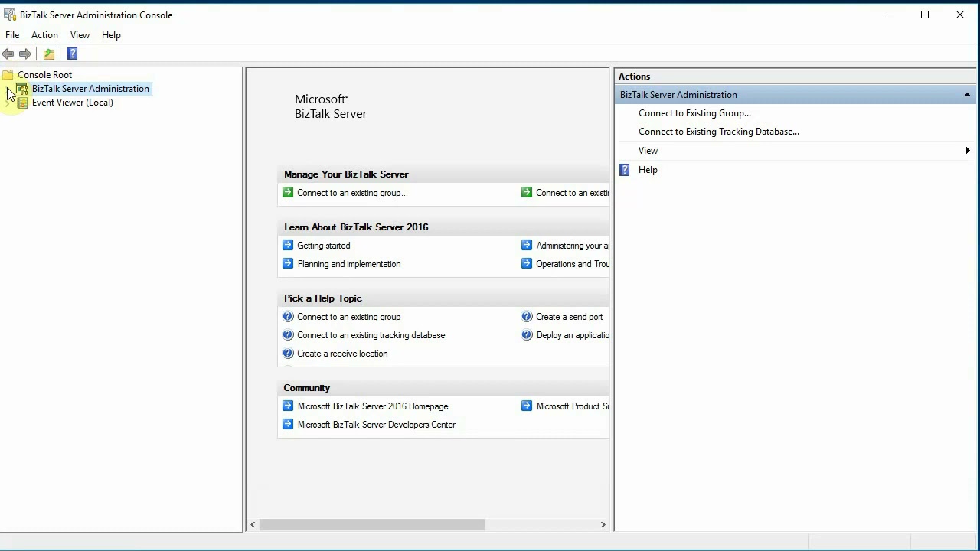Image resolution: width=980 pixels, height=551 pixels.
Task: Click the BizTalk Server Administration tree icon
Action: [x=22, y=89]
